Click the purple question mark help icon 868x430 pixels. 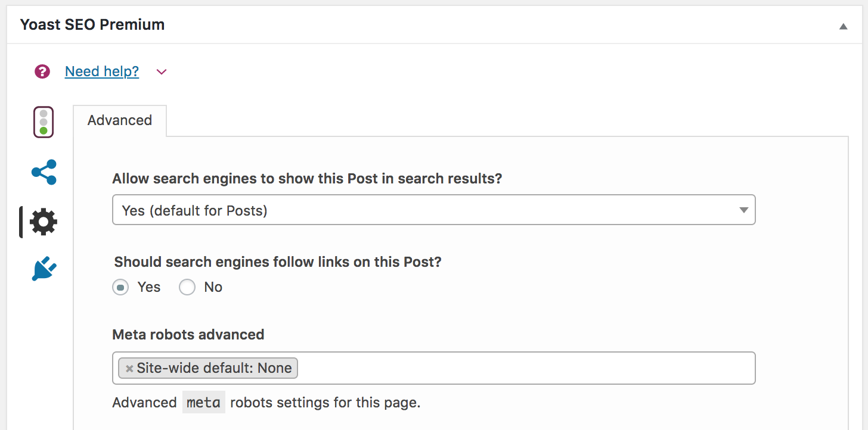42,72
